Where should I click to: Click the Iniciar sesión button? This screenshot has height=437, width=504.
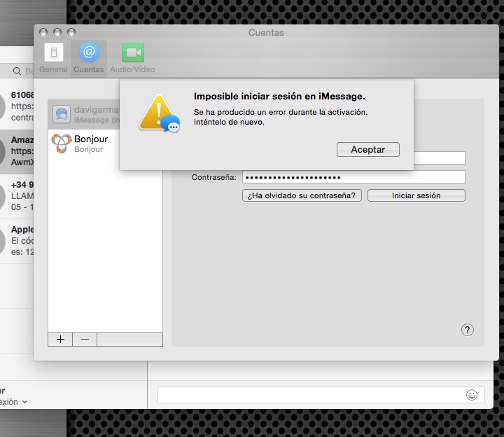(x=416, y=195)
